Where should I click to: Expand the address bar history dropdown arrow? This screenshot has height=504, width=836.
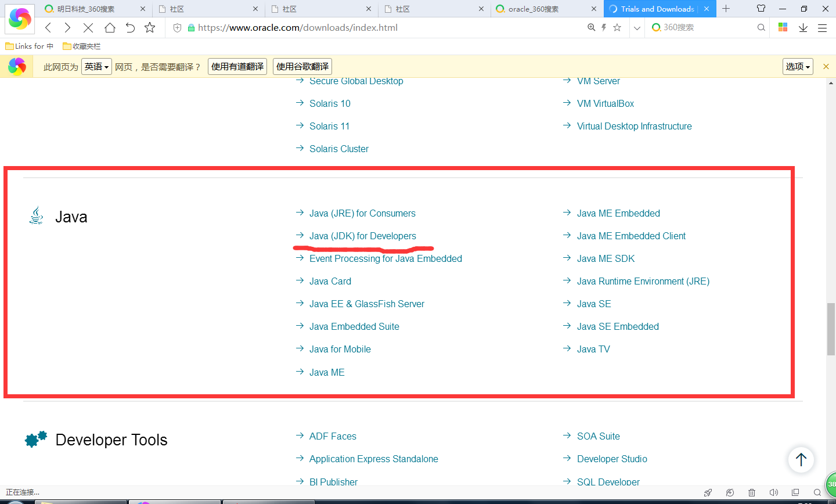[x=637, y=27]
